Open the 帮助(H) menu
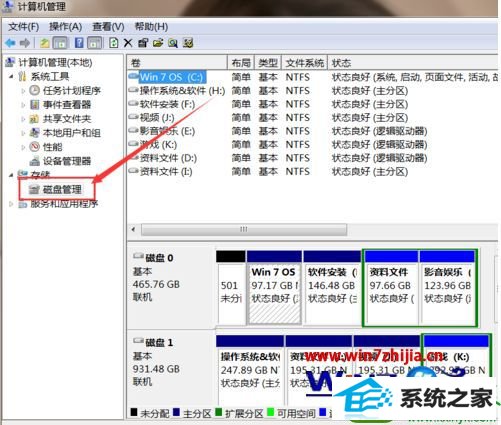The image size is (501, 425). (x=151, y=27)
